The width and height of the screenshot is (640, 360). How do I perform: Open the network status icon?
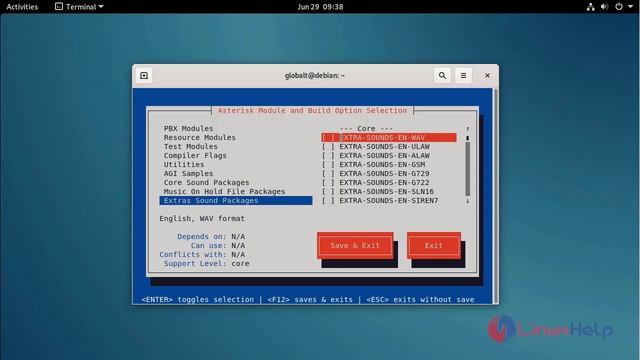(x=590, y=7)
